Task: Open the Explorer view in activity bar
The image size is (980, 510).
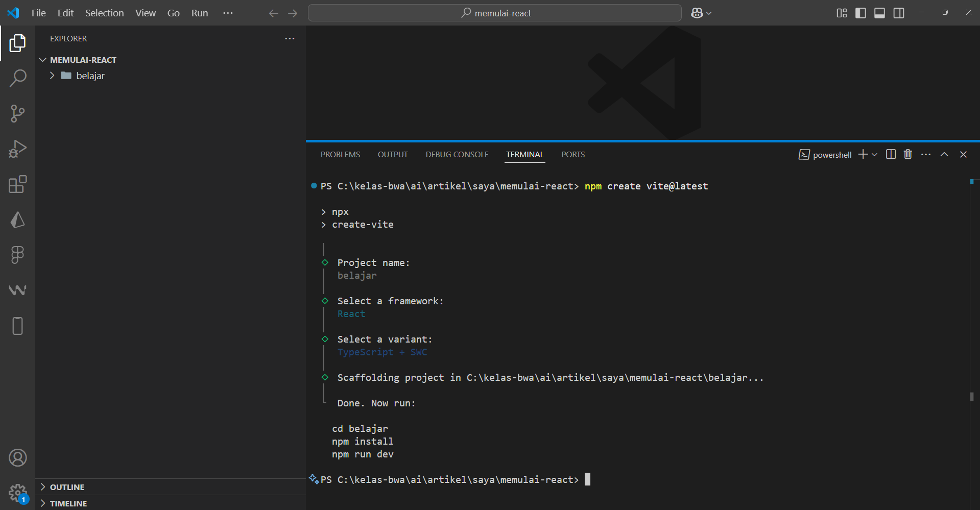Action: [x=17, y=43]
